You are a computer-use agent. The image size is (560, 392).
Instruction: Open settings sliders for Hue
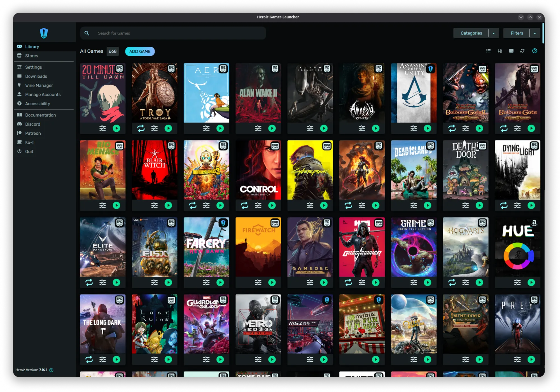[x=517, y=282]
